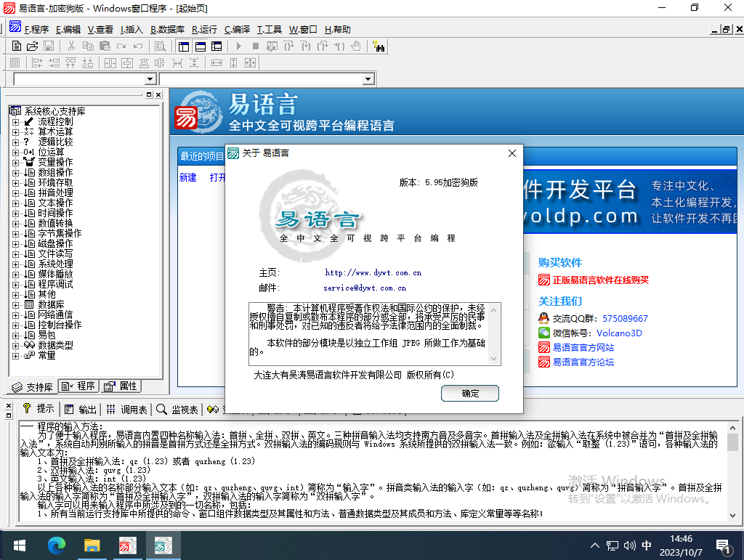Open the Windows input language indicator 中
Image resolution: width=744 pixels, height=560 pixels.
(647, 545)
